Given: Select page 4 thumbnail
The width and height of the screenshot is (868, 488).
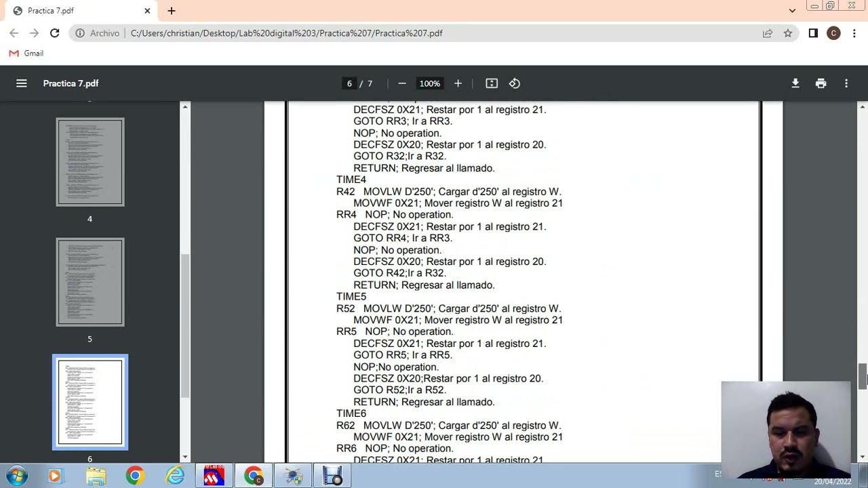Looking at the screenshot, I should click(90, 163).
